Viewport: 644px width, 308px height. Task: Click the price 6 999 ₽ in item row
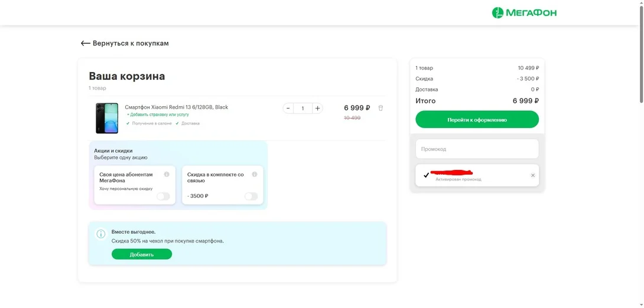(357, 108)
